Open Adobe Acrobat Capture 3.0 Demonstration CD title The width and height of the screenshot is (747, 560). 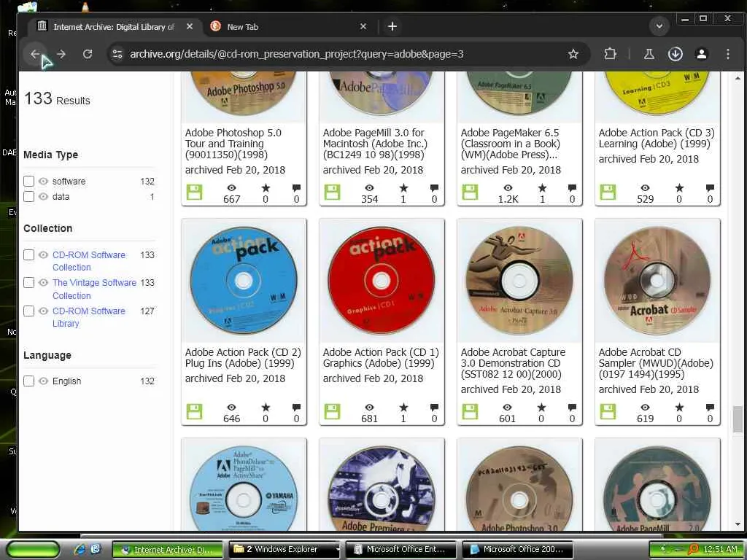tap(513, 363)
